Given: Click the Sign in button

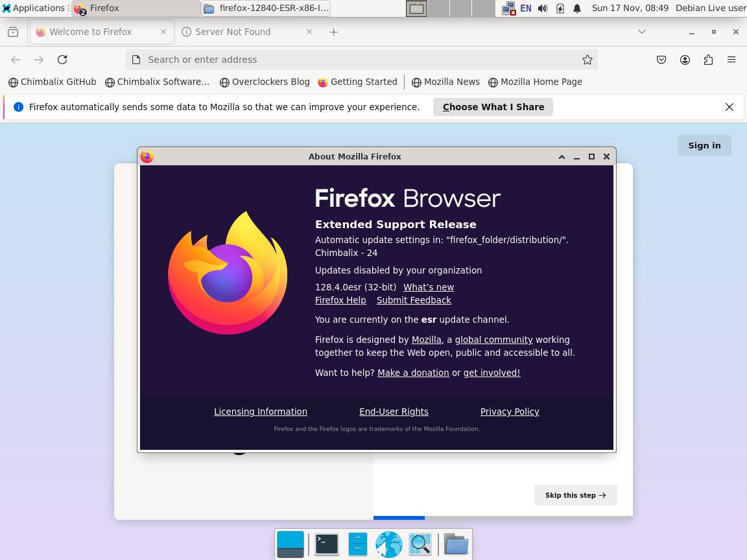Looking at the screenshot, I should pos(704,145).
